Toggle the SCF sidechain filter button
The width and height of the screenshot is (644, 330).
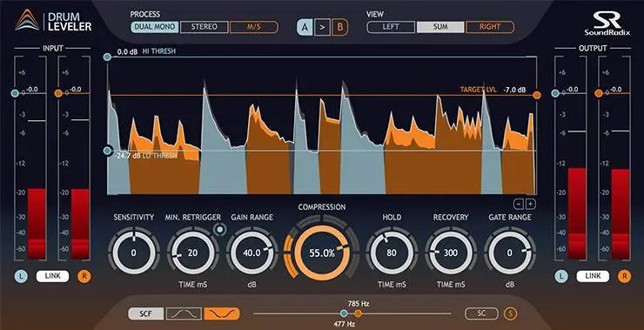click(146, 314)
